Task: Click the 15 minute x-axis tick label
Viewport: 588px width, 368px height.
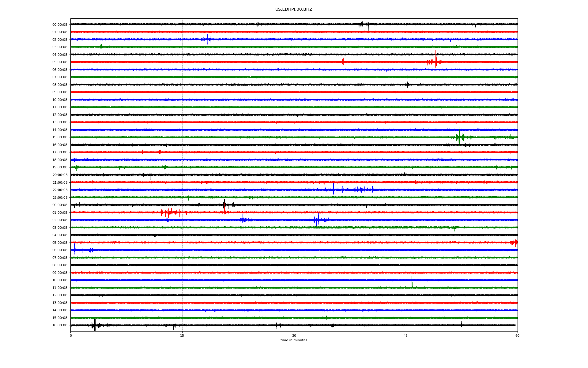Action: tap(182, 335)
